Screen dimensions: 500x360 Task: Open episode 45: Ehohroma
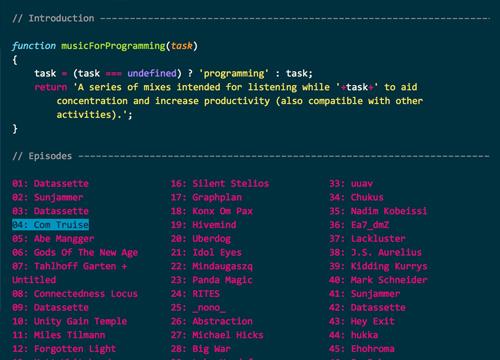click(x=362, y=349)
